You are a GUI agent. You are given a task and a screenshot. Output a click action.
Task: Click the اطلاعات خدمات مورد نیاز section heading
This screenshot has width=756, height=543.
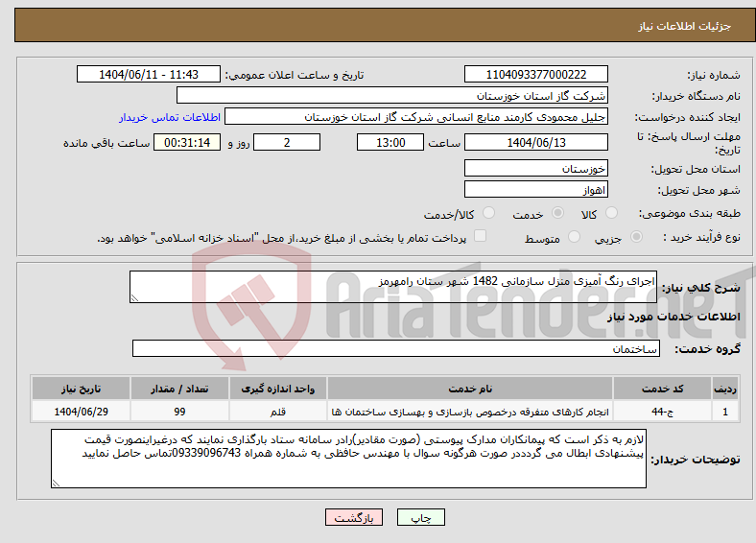[673, 317]
